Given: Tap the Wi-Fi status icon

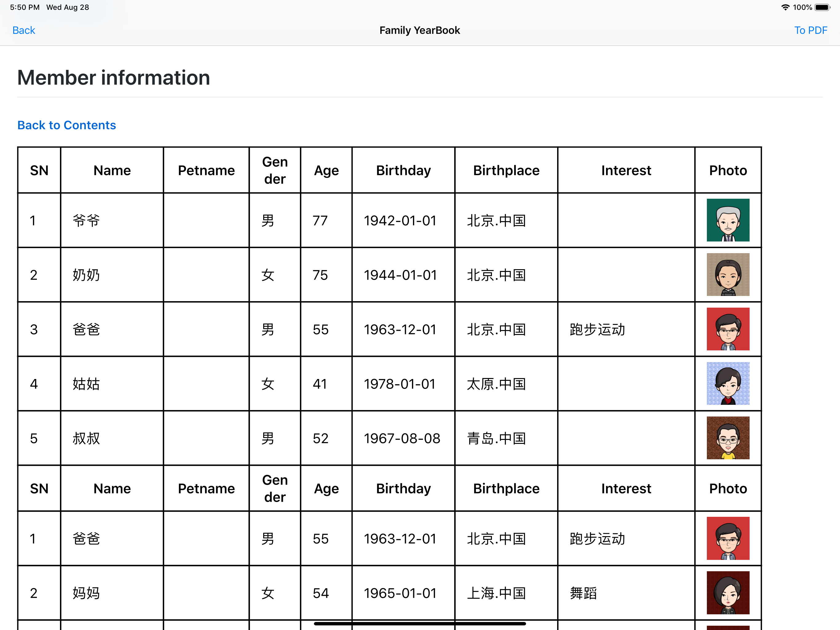Looking at the screenshot, I should (785, 7).
